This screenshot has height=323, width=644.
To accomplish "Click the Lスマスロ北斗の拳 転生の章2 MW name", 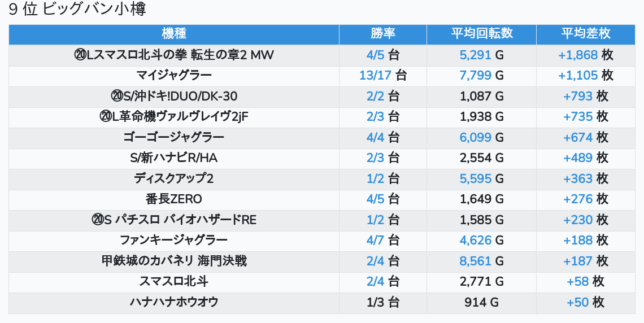I will pos(173,55).
